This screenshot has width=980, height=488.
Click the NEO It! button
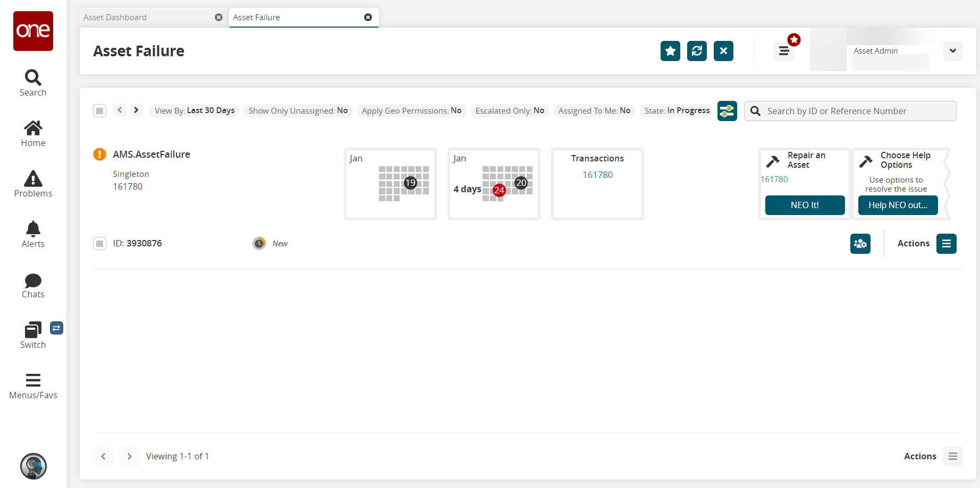[805, 205]
